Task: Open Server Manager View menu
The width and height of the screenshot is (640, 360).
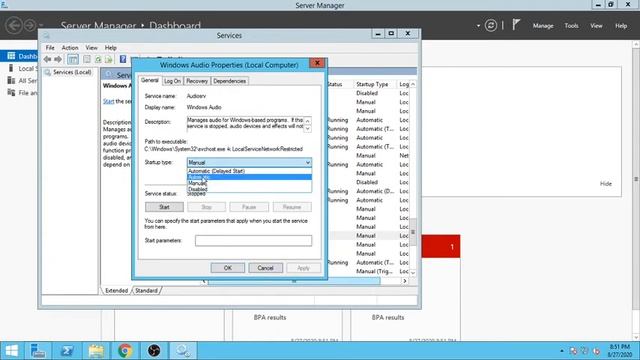Action: point(596,26)
